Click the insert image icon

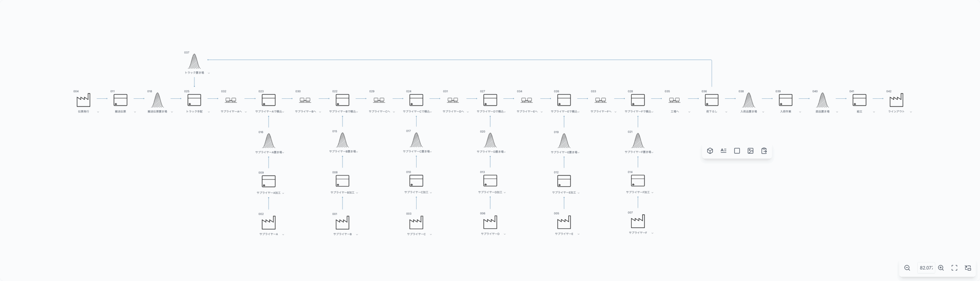pyautogui.click(x=750, y=151)
